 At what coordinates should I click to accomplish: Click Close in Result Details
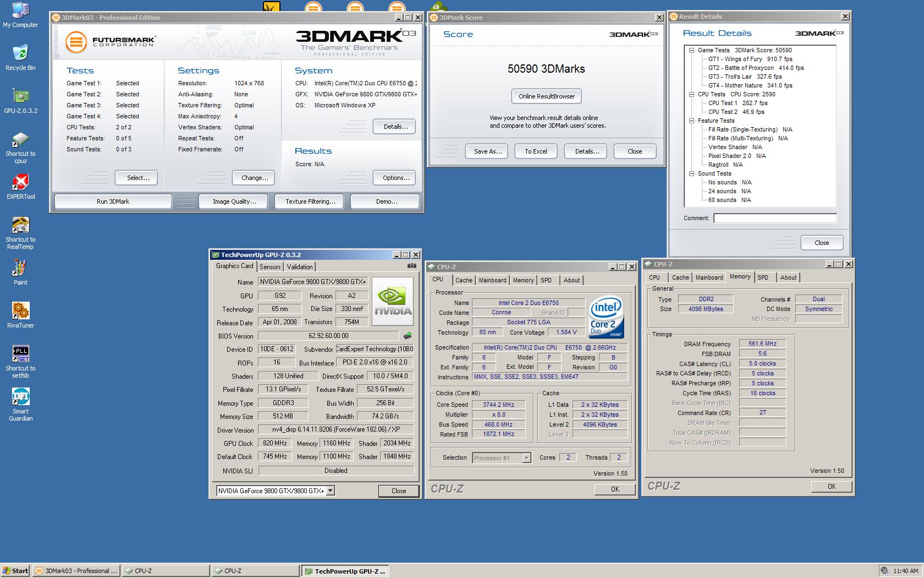click(822, 243)
